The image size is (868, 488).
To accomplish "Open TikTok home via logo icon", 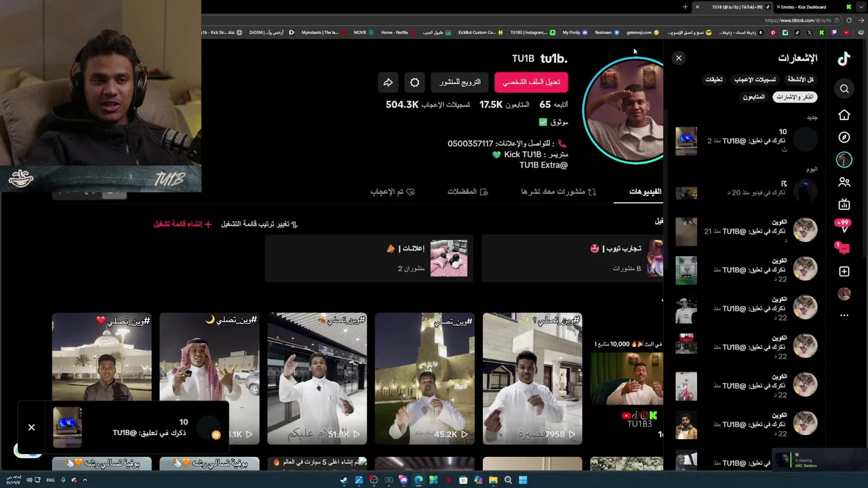I will [x=844, y=59].
